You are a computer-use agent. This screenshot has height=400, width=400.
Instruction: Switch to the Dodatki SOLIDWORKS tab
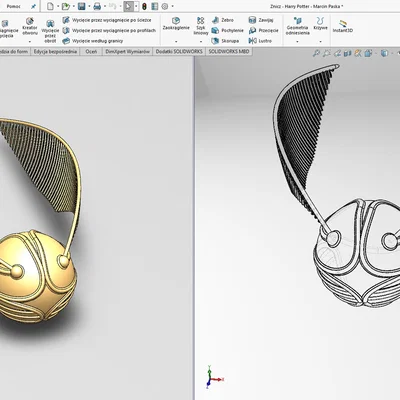pos(179,52)
